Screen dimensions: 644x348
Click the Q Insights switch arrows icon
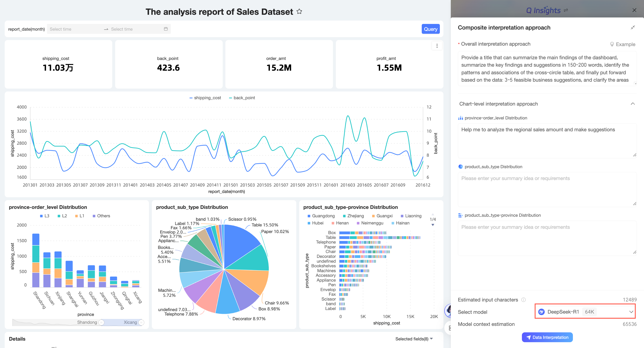point(566,10)
